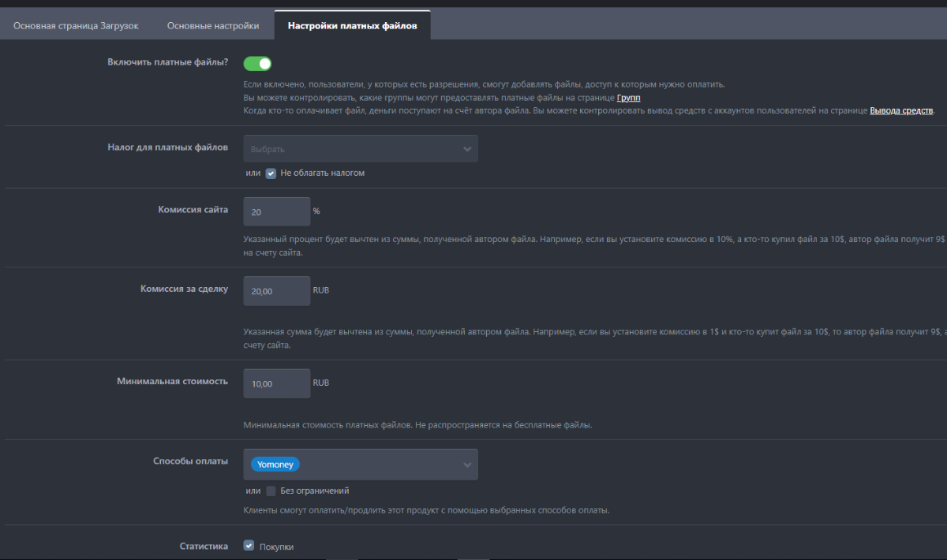This screenshot has width=947, height=560.
Task: Expand the 'Способы оплаты' payment methods field
Action: click(x=379, y=465)
